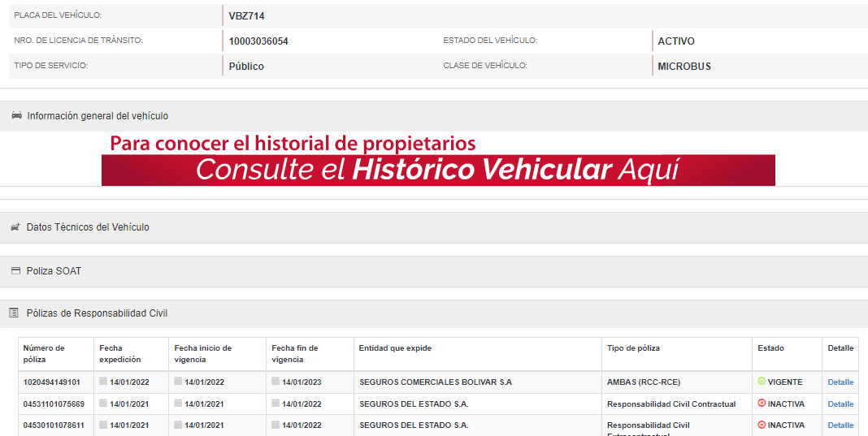The image size is (868, 436).
Task: Expand the Poliza SOAT section
Action: point(54,271)
